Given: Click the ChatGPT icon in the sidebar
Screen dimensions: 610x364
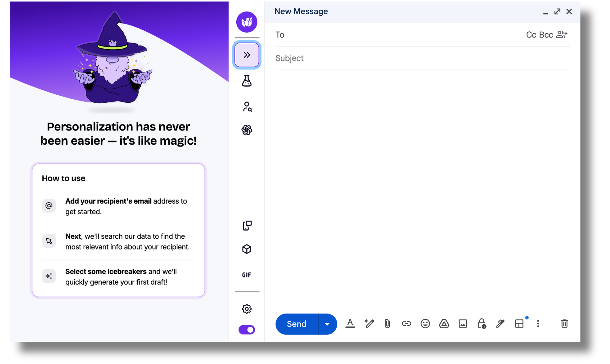Looking at the screenshot, I should pyautogui.click(x=247, y=130).
